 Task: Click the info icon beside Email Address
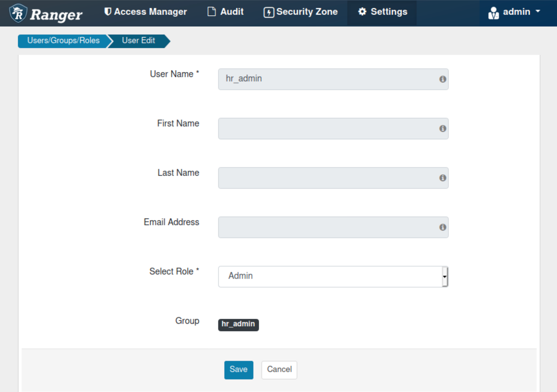(x=442, y=227)
